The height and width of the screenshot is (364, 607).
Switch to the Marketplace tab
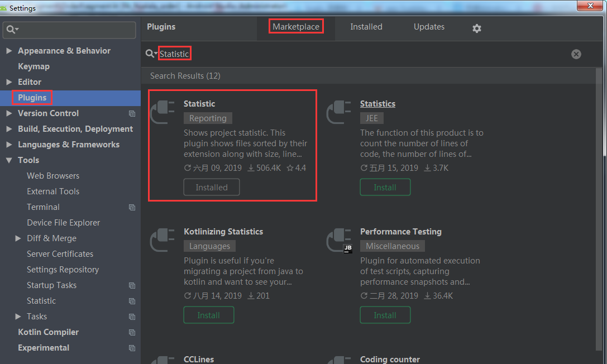pyautogui.click(x=296, y=27)
